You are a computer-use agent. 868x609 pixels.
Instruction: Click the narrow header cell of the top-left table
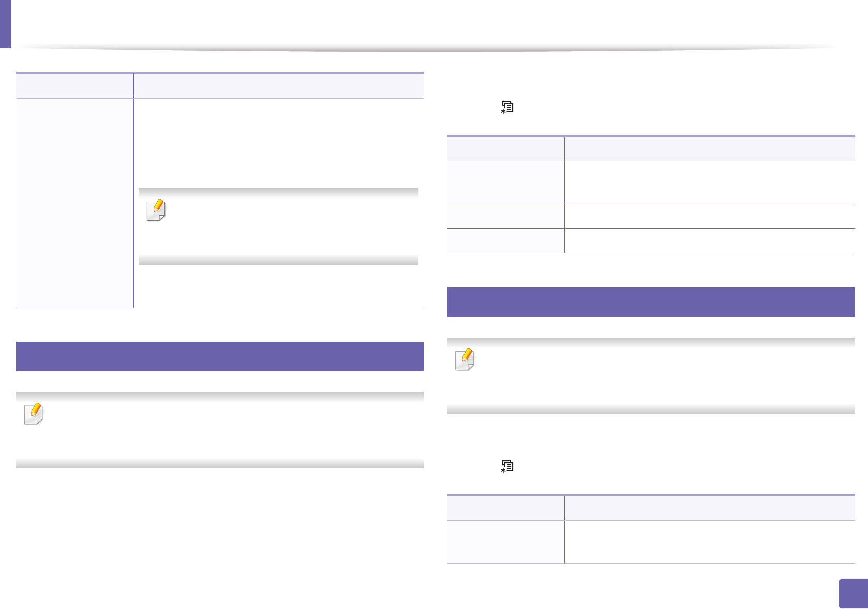pos(74,86)
